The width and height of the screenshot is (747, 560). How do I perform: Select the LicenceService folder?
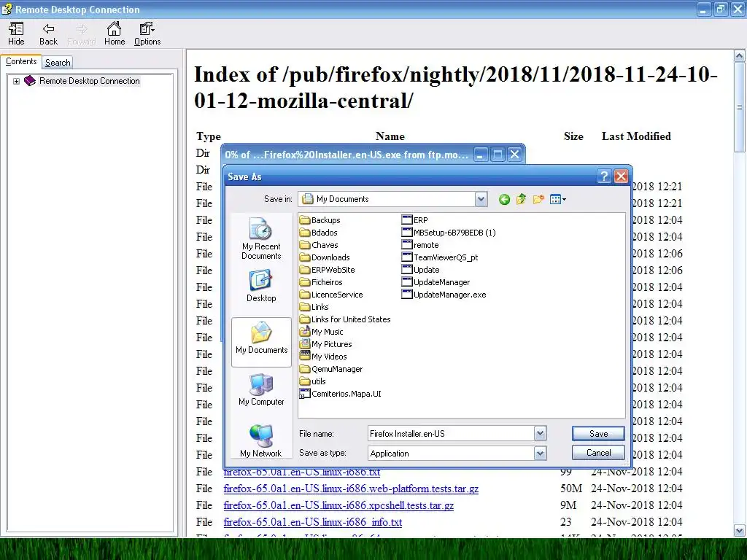(331, 295)
